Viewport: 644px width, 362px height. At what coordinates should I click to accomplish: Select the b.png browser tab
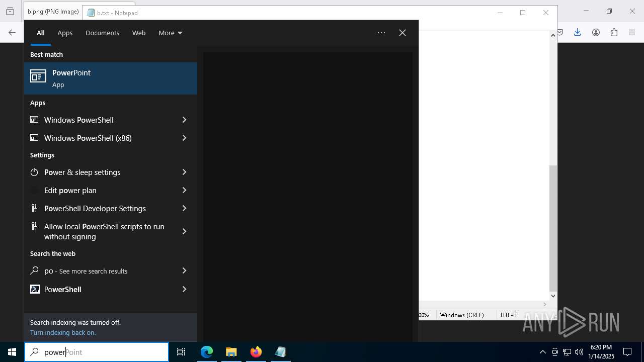pyautogui.click(x=52, y=12)
